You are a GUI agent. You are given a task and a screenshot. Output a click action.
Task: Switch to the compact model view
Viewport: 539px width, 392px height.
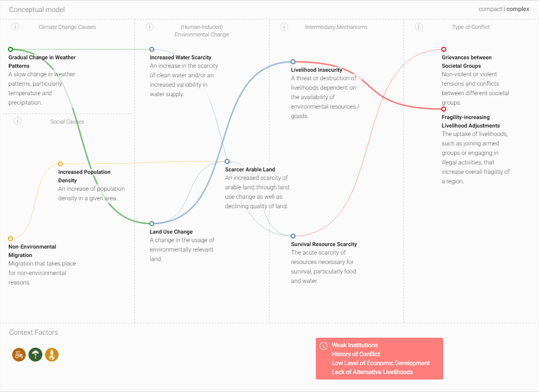click(x=490, y=9)
